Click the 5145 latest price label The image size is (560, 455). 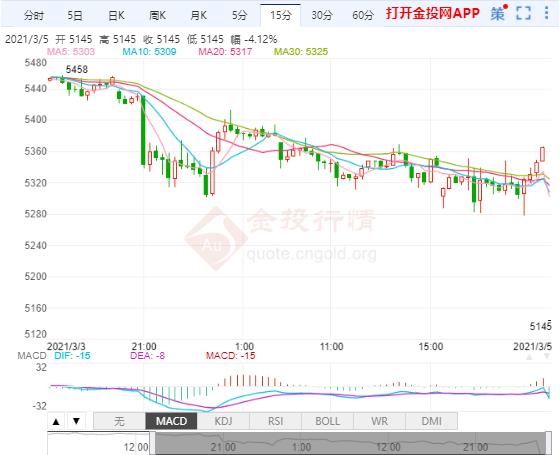[x=540, y=326]
